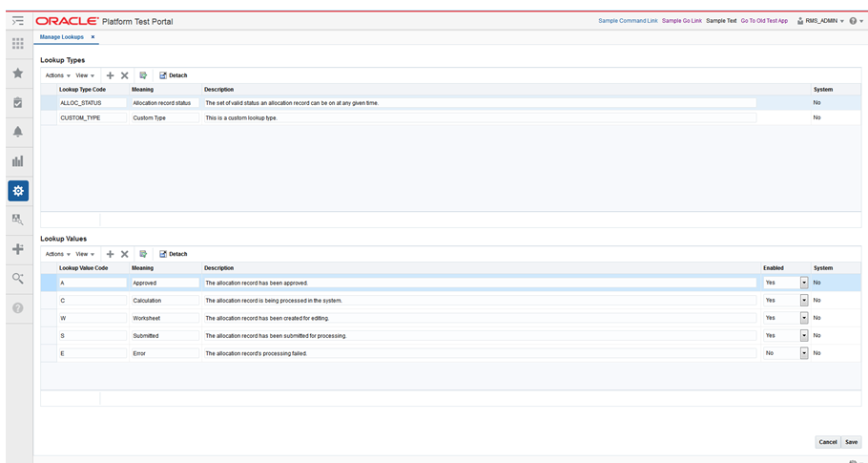The width and height of the screenshot is (868, 463).
Task: Click the ALLOC_STATUS code field
Action: pos(93,103)
